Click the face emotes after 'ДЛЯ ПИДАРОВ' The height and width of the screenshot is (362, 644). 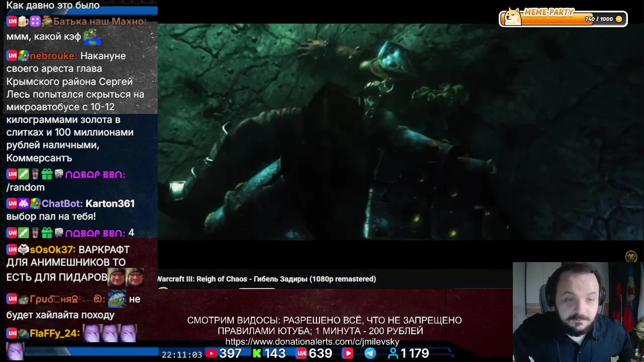coord(126,277)
